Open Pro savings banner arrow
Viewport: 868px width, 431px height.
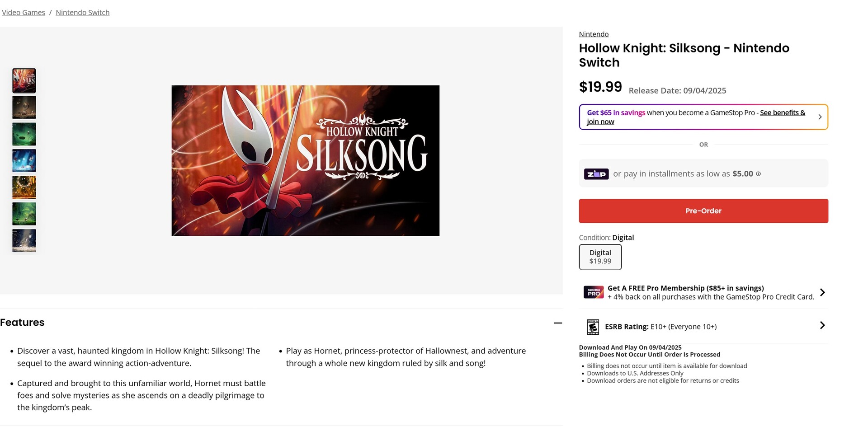[820, 117]
